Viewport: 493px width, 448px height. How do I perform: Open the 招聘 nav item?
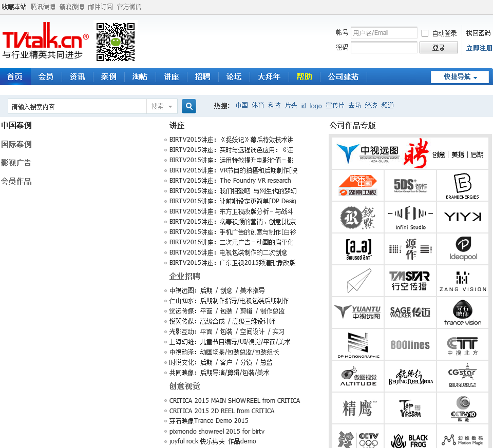(203, 76)
